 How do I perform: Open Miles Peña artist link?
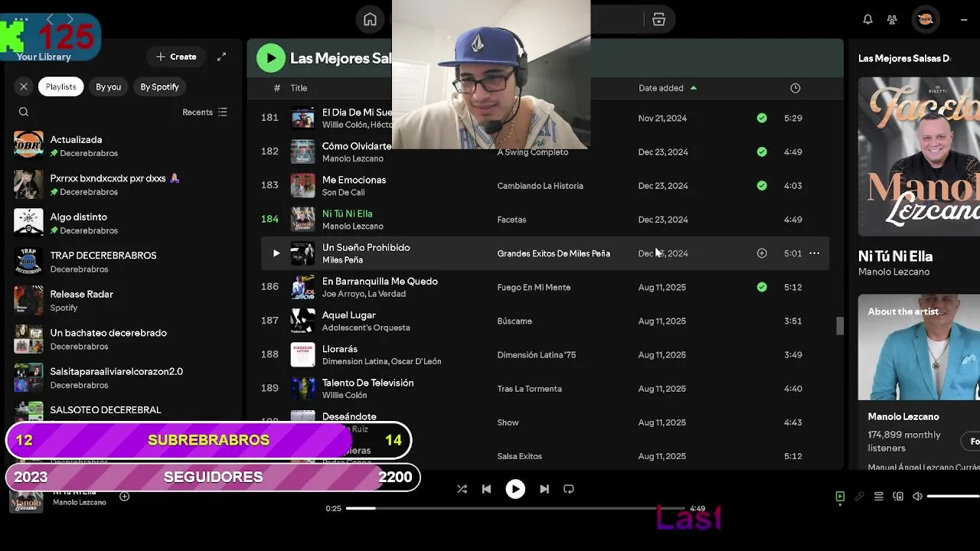point(342,260)
